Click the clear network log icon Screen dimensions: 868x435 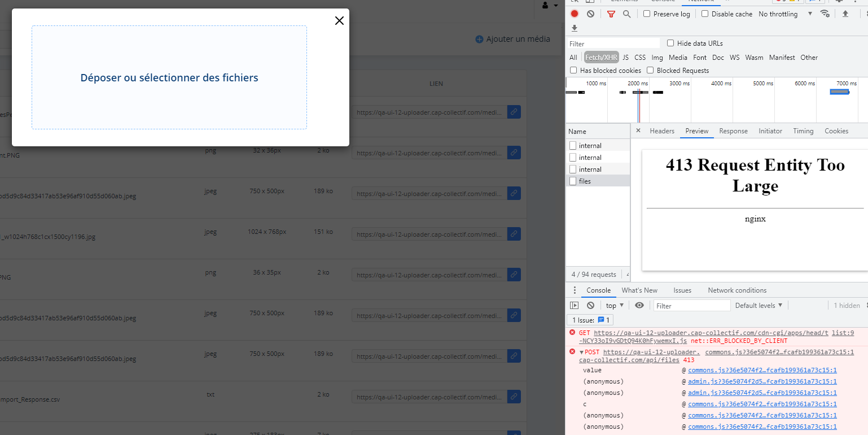pyautogui.click(x=590, y=14)
